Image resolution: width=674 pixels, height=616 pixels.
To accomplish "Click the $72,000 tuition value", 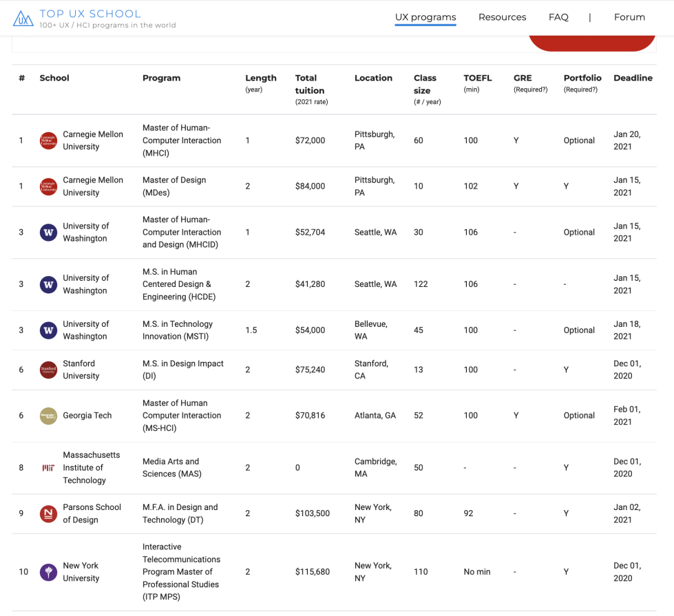I will [x=310, y=140].
